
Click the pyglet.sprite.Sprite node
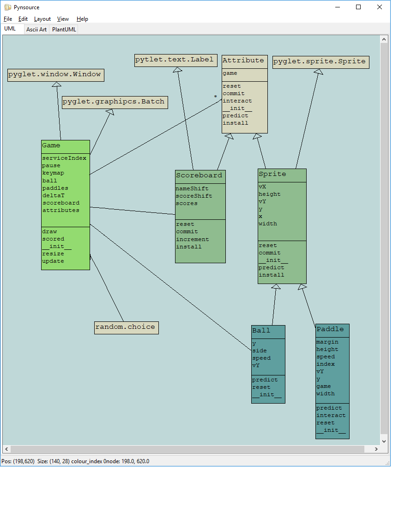coord(320,62)
